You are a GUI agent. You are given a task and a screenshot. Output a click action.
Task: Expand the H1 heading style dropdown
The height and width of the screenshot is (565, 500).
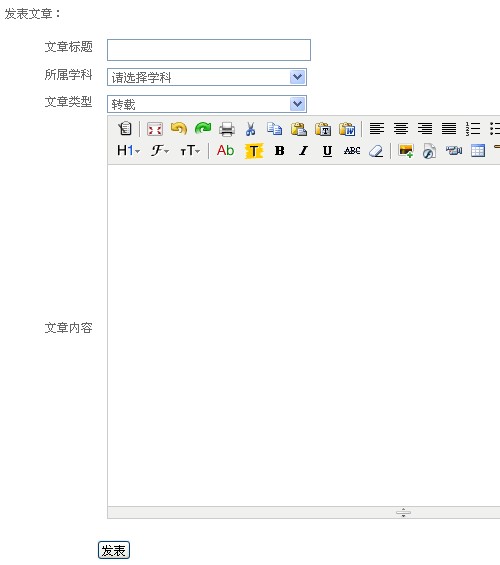[x=129, y=151]
